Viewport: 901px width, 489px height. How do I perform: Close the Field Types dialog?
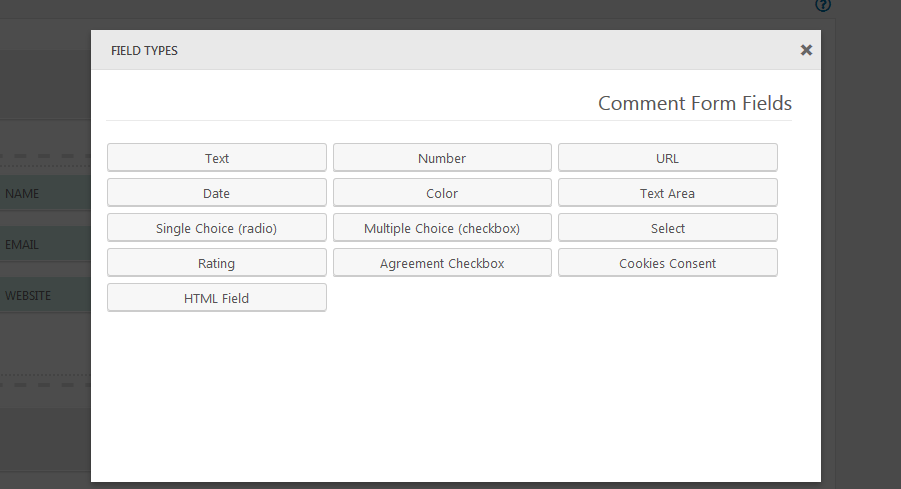click(806, 50)
